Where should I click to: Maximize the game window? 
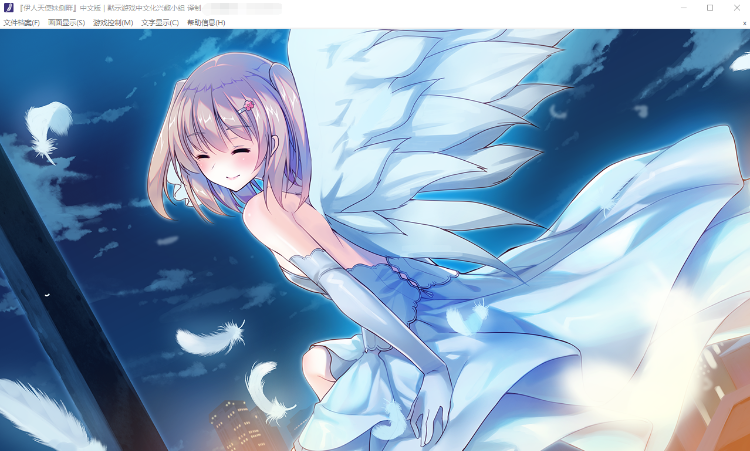pos(710,8)
